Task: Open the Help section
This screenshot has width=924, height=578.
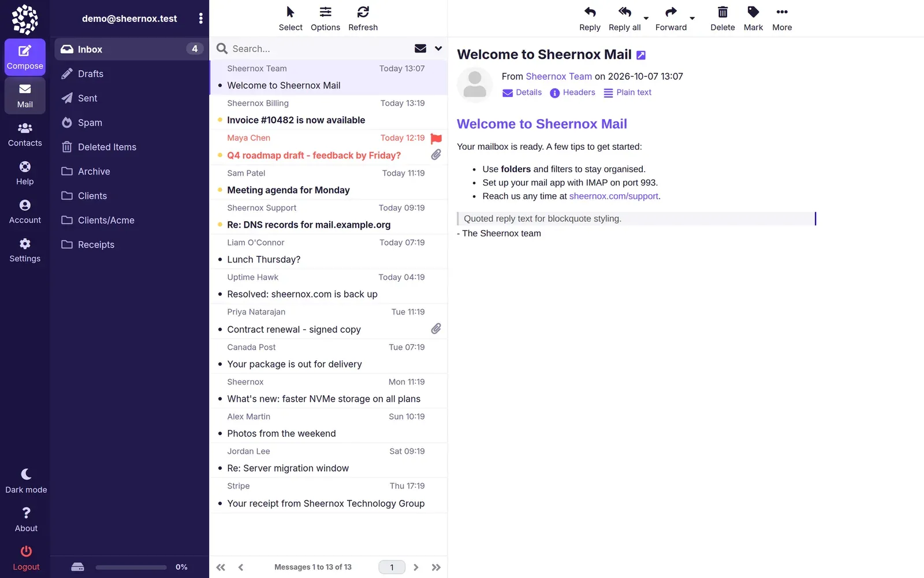Action: pos(25,173)
